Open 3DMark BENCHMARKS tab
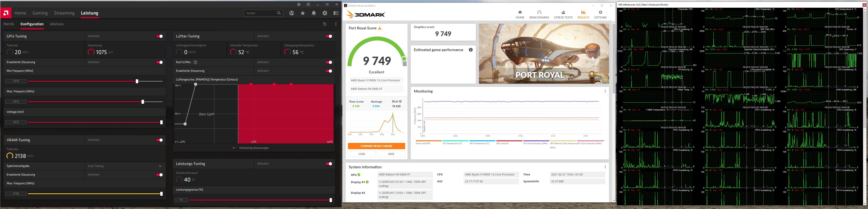 point(539,15)
